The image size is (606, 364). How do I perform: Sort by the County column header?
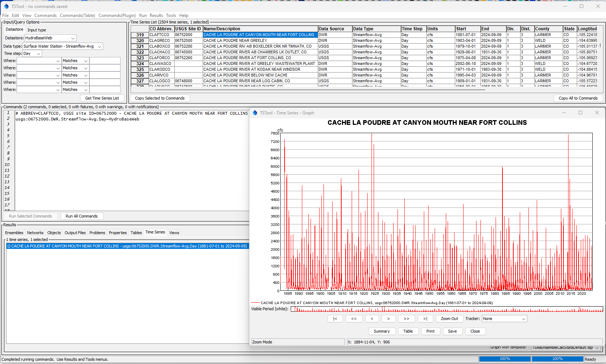click(548, 29)
